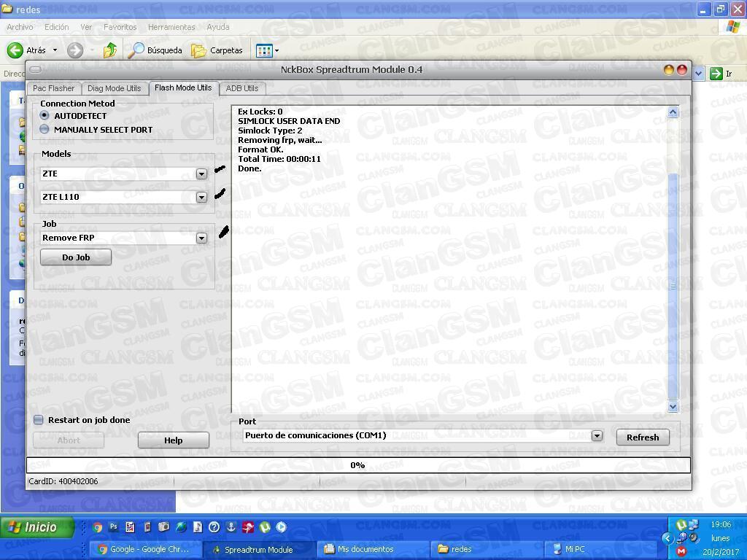Open the ZTE brand dropdown
The width and height of the screenshot is (747, 560).
tap(201, 174)
